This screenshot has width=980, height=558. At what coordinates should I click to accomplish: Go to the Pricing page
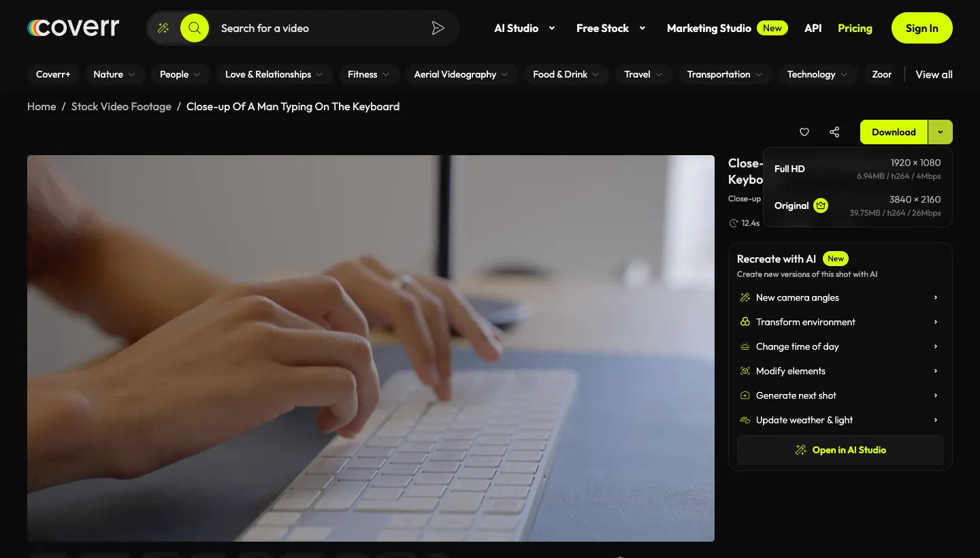click(855, 28)
